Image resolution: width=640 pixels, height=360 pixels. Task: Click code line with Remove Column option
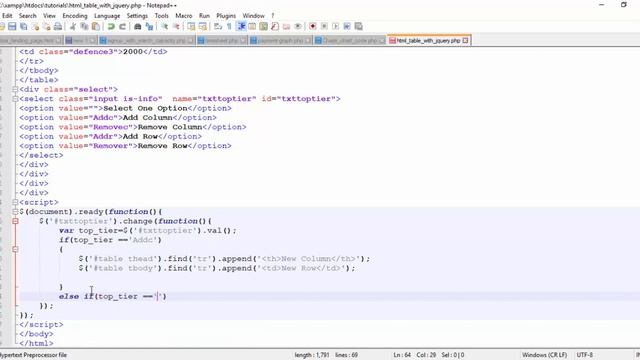tap(133, 127)
